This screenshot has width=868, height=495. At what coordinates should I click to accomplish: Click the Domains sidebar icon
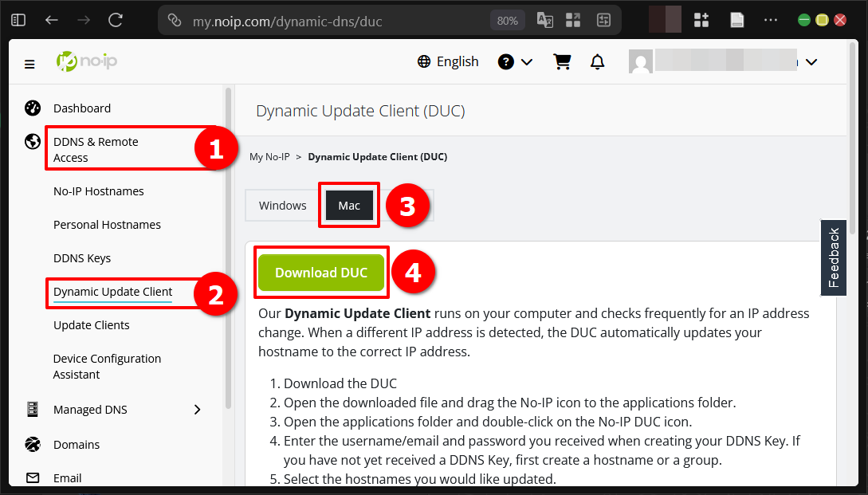32,444
